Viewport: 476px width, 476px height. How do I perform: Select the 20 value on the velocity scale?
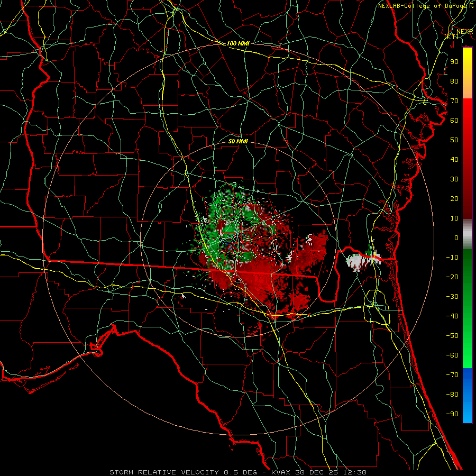coord(454,198)
